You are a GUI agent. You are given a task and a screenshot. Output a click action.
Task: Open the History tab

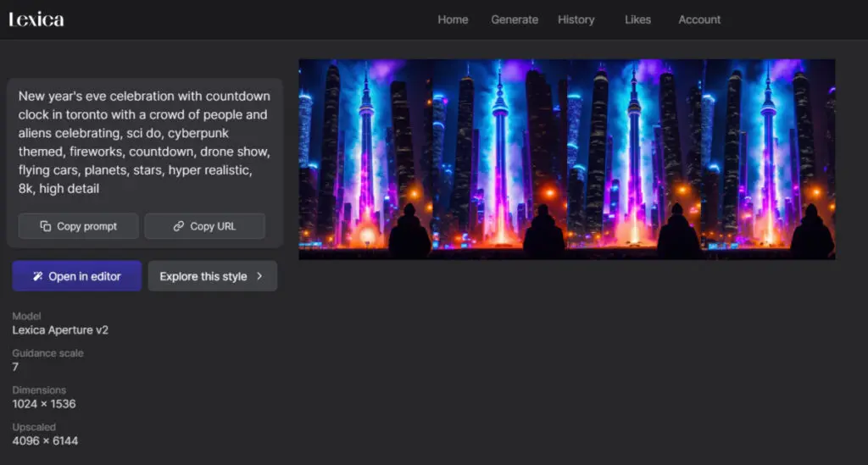point(576,19)
